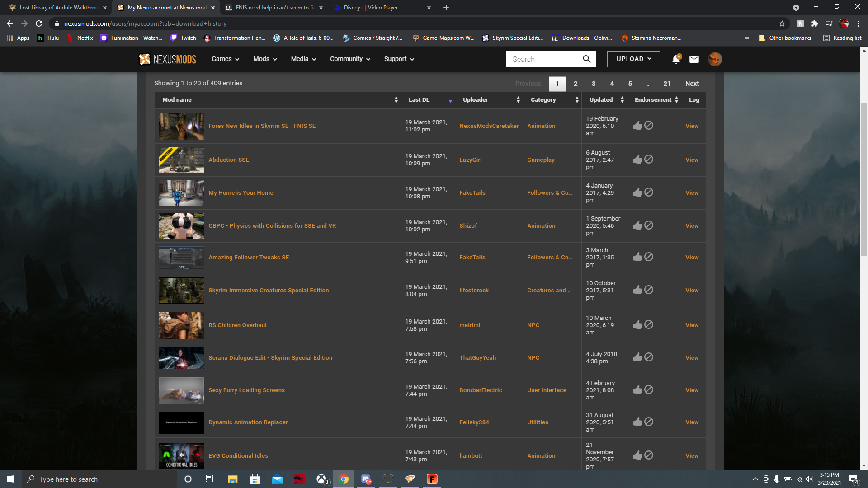Endorse Serana Dialogue Edit mod
Viewport: 868px width, 488px height.
point(637,357)
